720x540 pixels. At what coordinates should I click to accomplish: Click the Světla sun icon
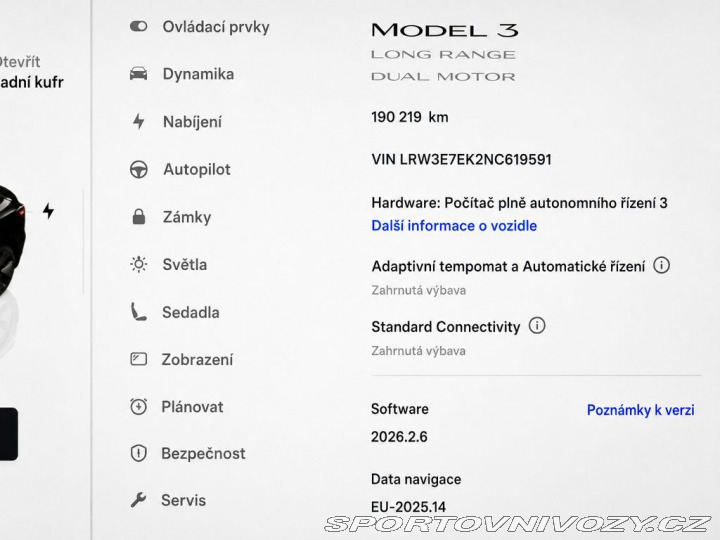coord(139,264)
